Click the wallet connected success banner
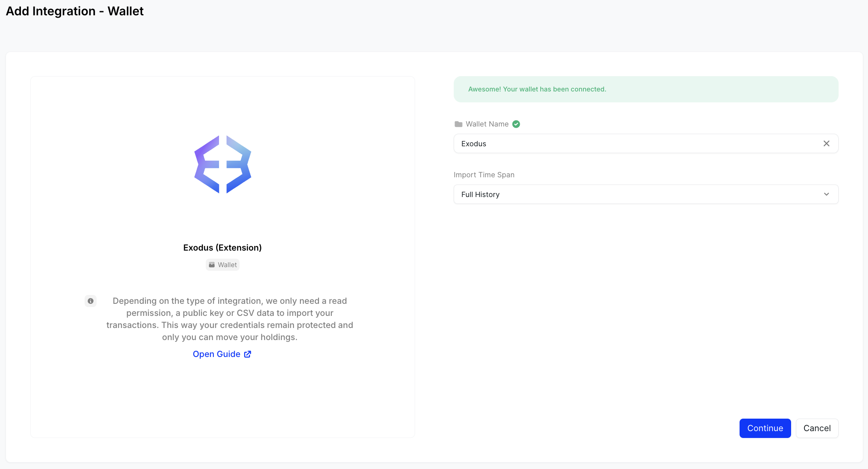The width and height of the screenshot is (868, 469). [x=646, y=89]
